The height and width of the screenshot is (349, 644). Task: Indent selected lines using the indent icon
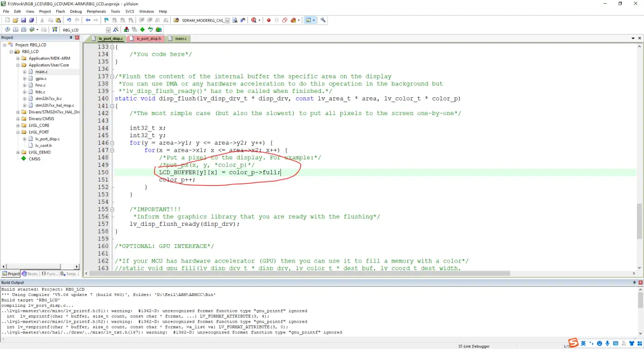pyautogui.click(x=142, y=20)
